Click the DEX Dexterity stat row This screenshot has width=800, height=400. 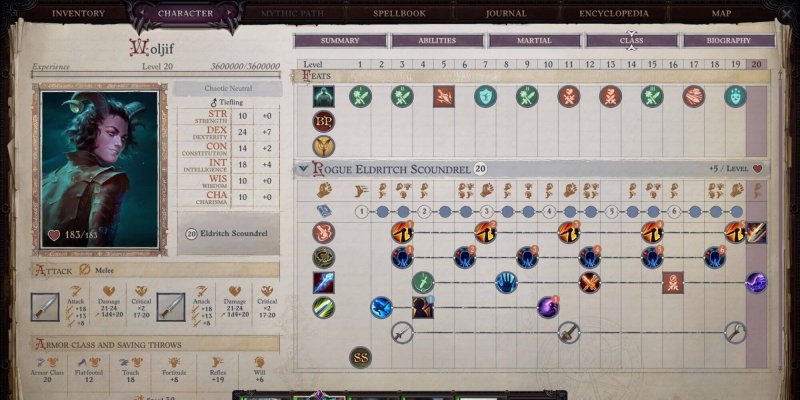click(x=228, y=133)
